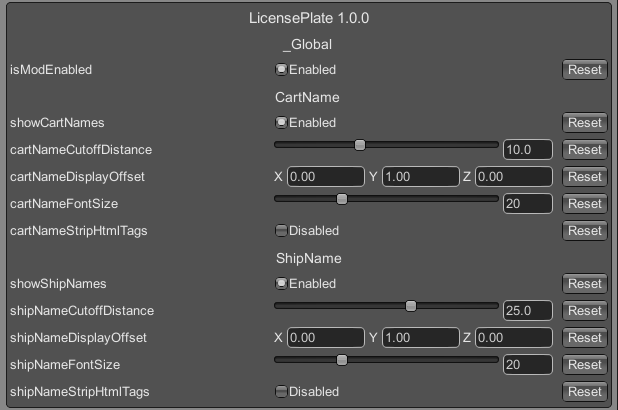Click the cartNameStripHtmlTags label
This screenshot has width=618, height=410.
click(x=78, y=231)
